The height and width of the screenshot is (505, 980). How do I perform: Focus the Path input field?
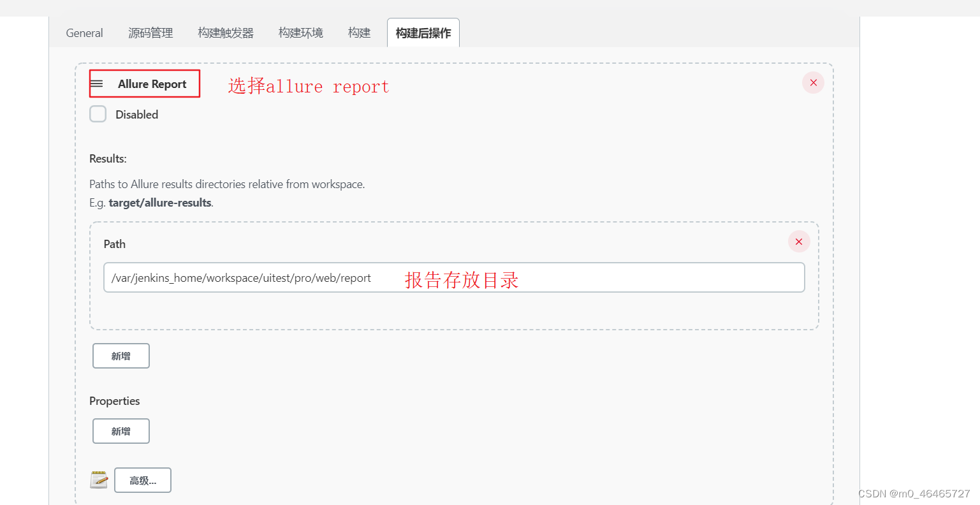(454, 277)
